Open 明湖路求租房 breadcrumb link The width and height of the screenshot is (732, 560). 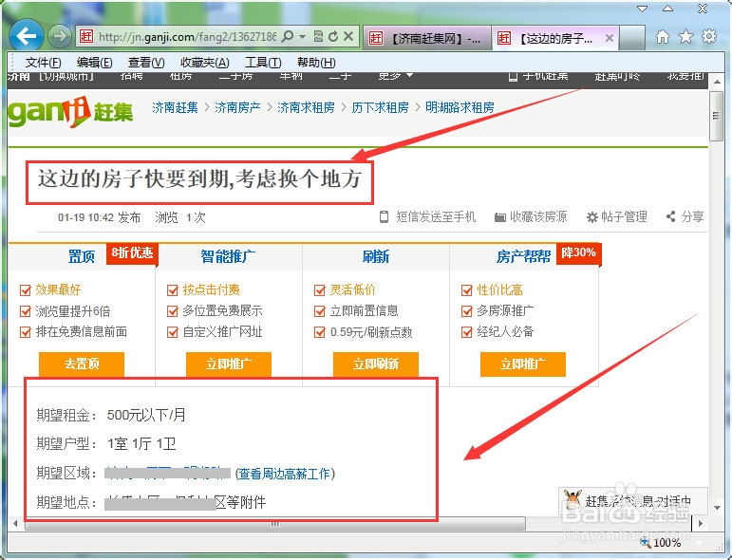460,108
